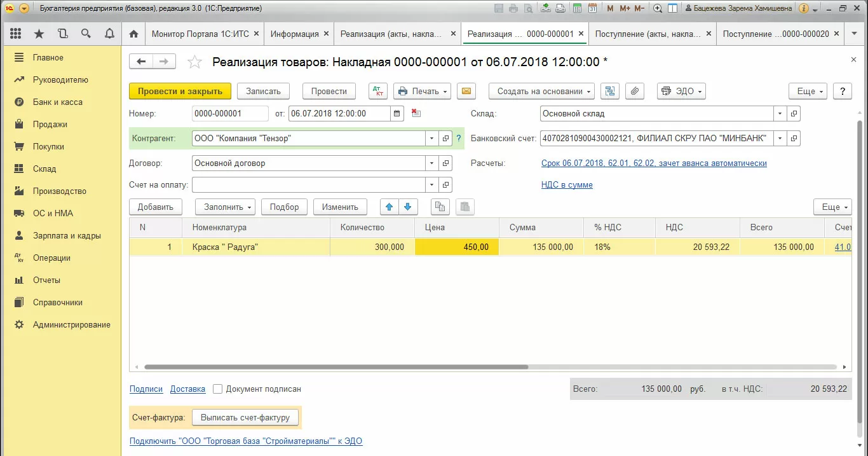The height and width of the screenshot is (456, 868).
Task: Close the Поступление ...0000-000020 tab
Action: (x=837, y=34)
